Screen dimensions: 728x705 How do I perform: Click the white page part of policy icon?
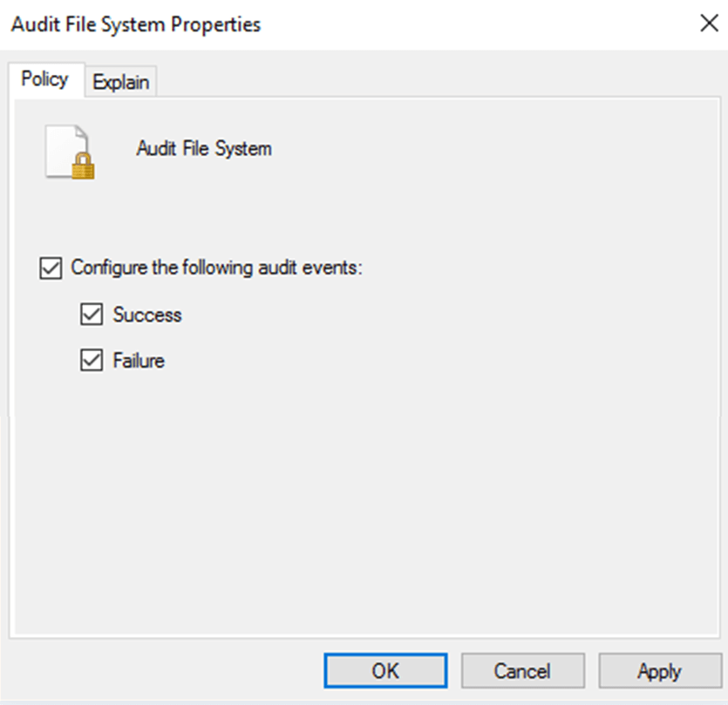click(63, 141)
